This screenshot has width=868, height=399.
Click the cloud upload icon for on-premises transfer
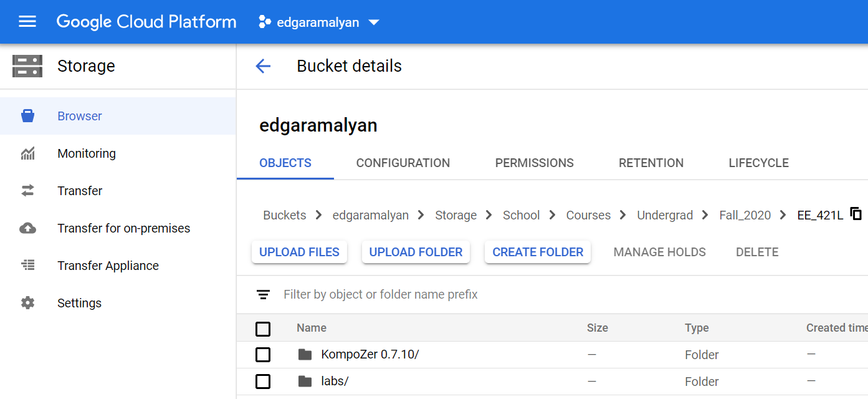[x=27, y=228]
